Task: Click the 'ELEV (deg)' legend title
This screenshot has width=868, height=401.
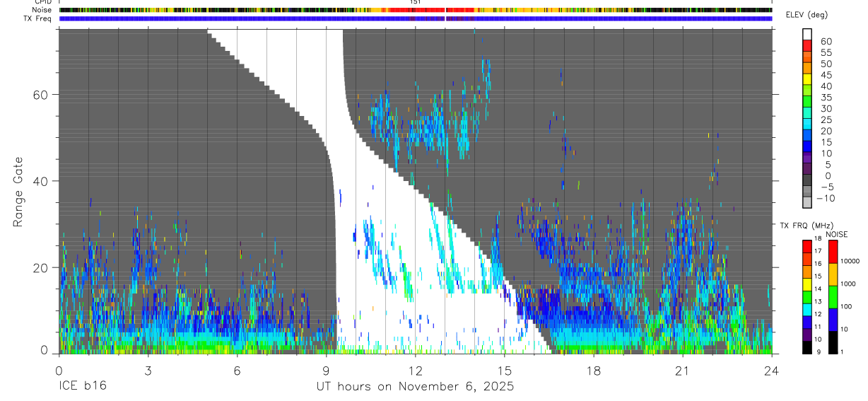Action: (x=805, y=15)
